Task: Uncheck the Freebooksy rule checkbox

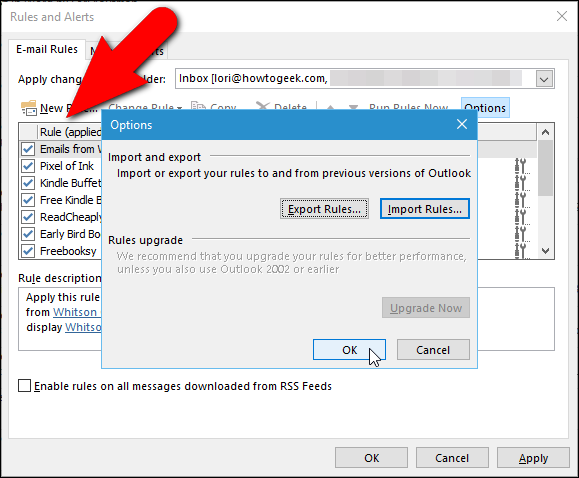Action: pyautogui.click(x=28, y=251)
